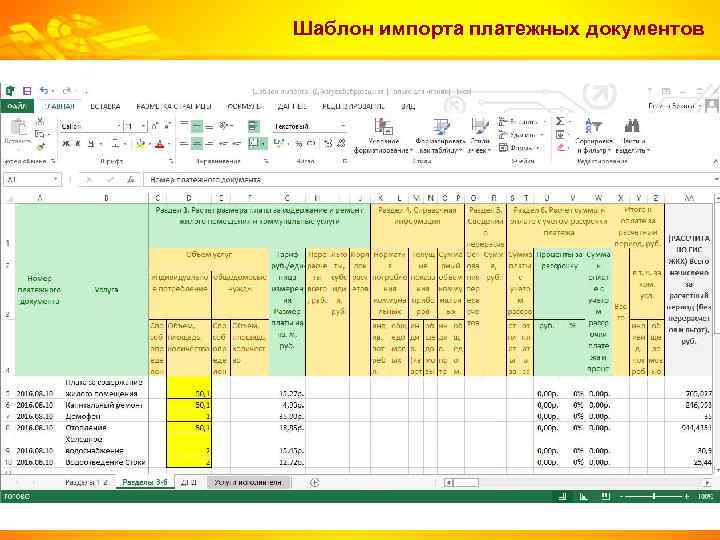Open the Fill down tool
This screenshot has width=720, height=540.
click(x=560, y=135)
